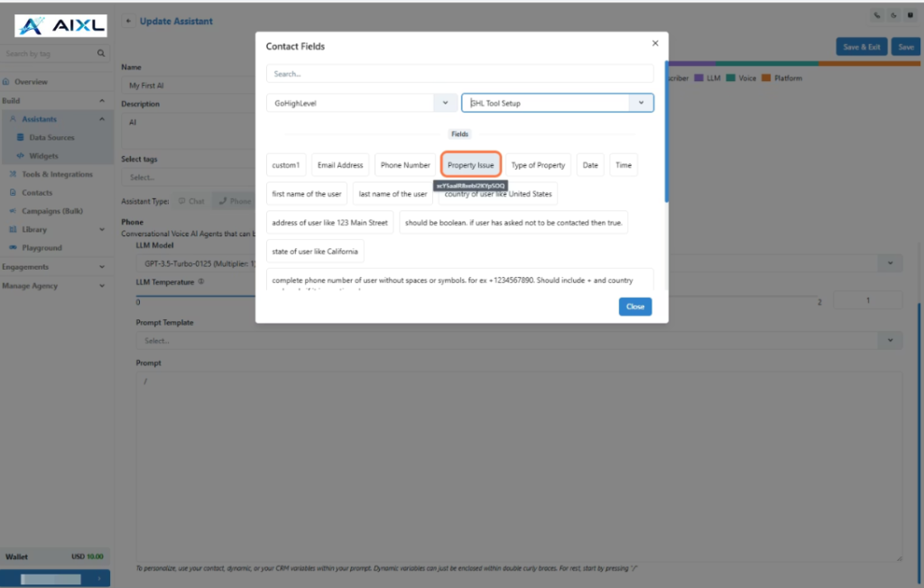The image size is (924, 588).
Task: Open the GoHighLevel dropdown
Action: pos(361,103)
